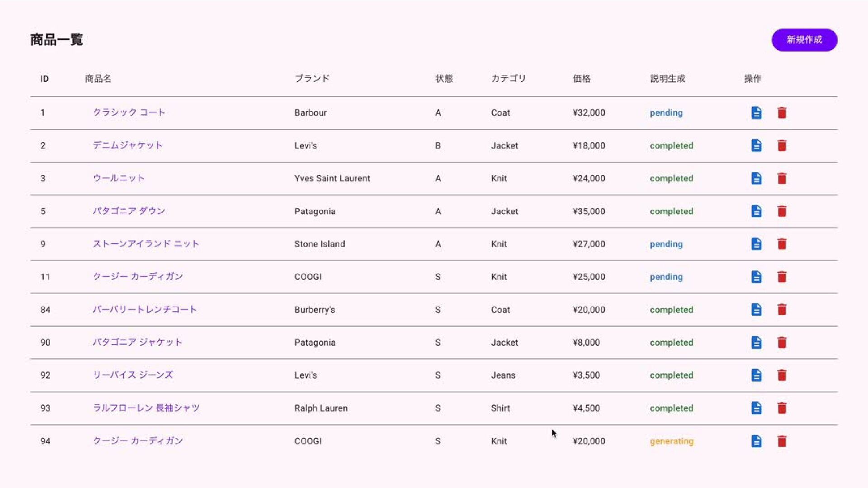868x488 pixels.
Task: Click document icon for リーバイス ジーンズ row
Action: [756, 375]
